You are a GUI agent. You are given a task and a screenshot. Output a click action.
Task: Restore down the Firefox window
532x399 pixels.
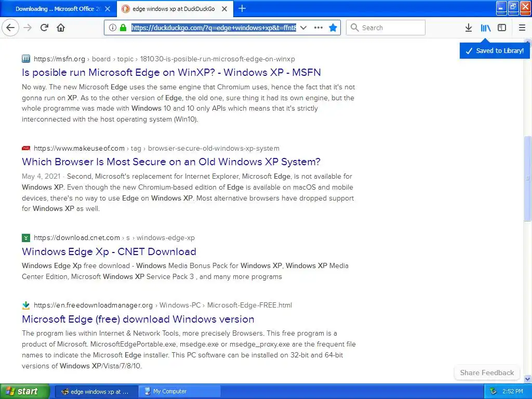pyautogui.click(x=513, y=8)
